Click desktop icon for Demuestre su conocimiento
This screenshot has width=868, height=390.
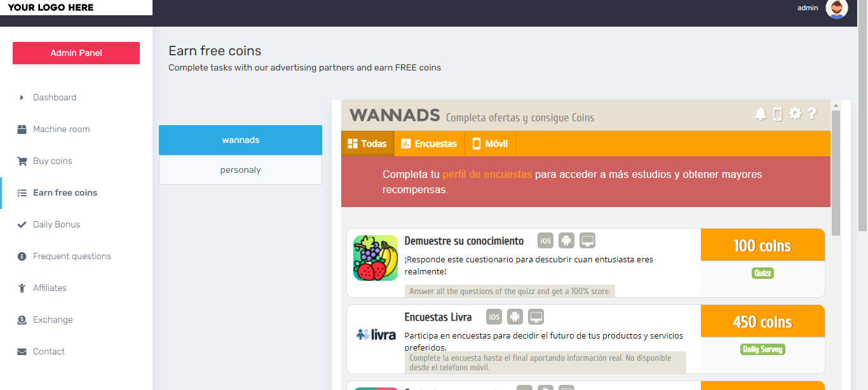587,241
